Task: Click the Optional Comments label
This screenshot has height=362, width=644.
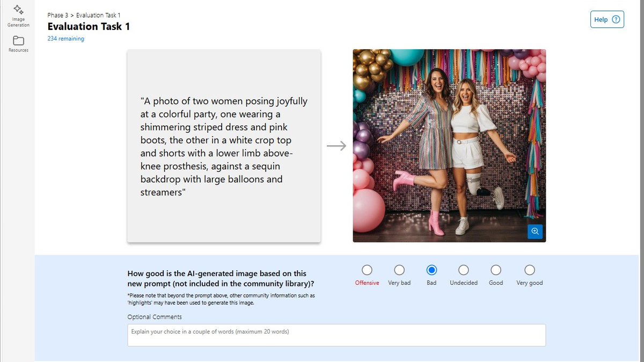Action: coord(155,317)
